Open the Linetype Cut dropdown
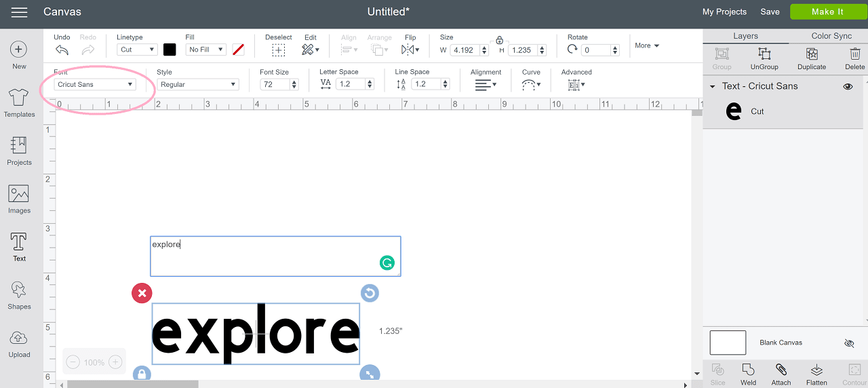This screenshot has height=388, width=868. tap(137, 50)
